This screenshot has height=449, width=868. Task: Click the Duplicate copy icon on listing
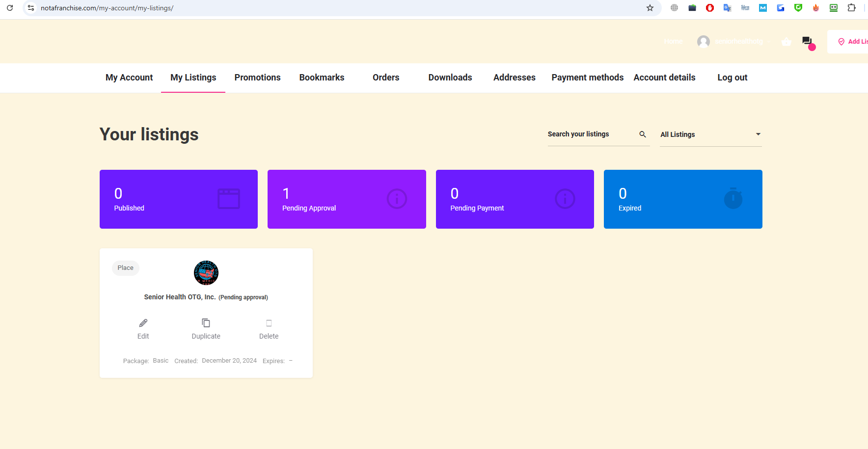(206, 323)
